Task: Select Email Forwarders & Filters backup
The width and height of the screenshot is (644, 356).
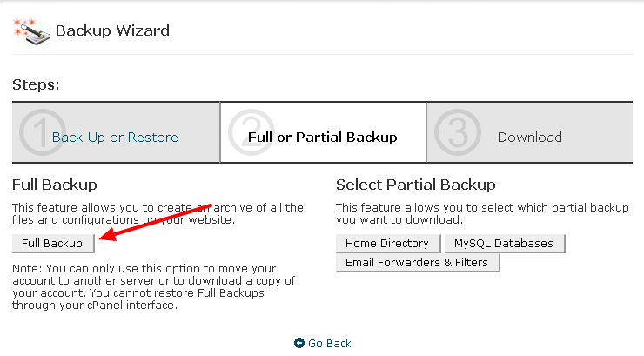Action: coord(417,263)
